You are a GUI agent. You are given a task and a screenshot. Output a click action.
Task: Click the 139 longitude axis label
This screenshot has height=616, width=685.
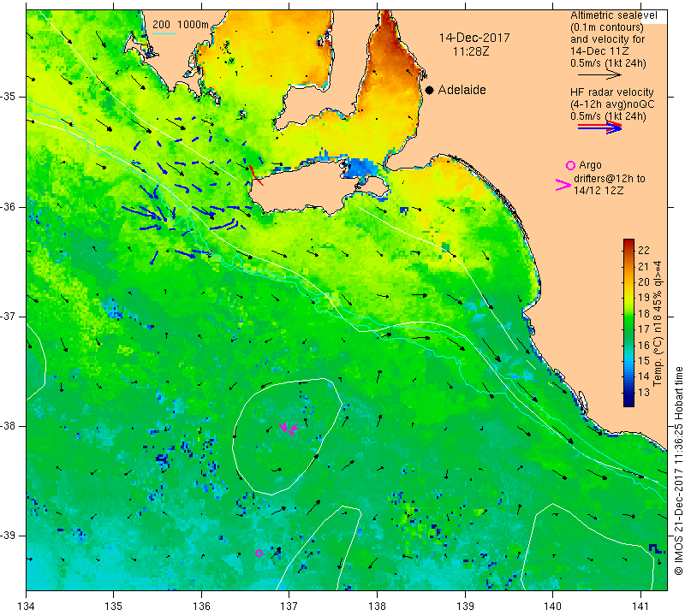click(x=465, y=606)
